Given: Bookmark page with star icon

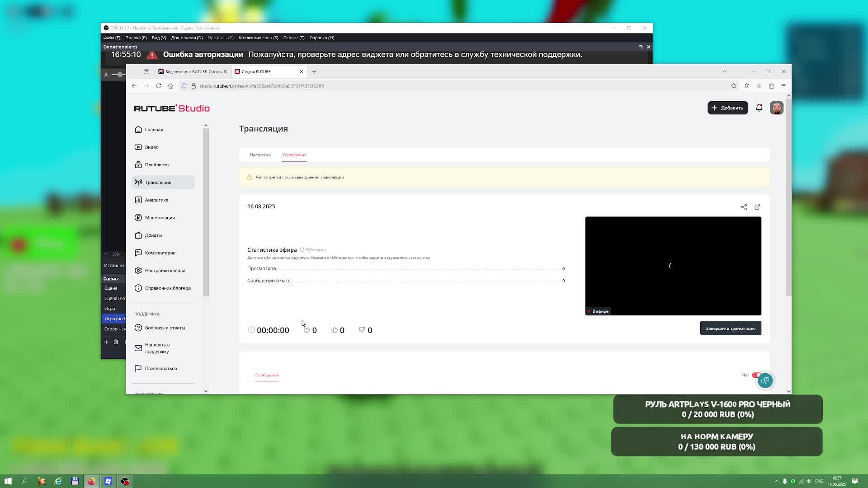Looking at the screenshot, I should [733, 86].
